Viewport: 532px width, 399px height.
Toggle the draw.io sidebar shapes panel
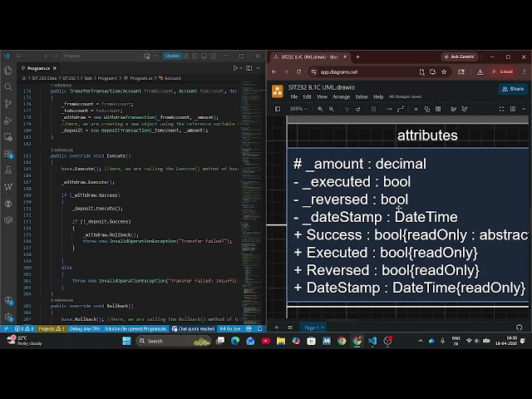click(278, 109)
